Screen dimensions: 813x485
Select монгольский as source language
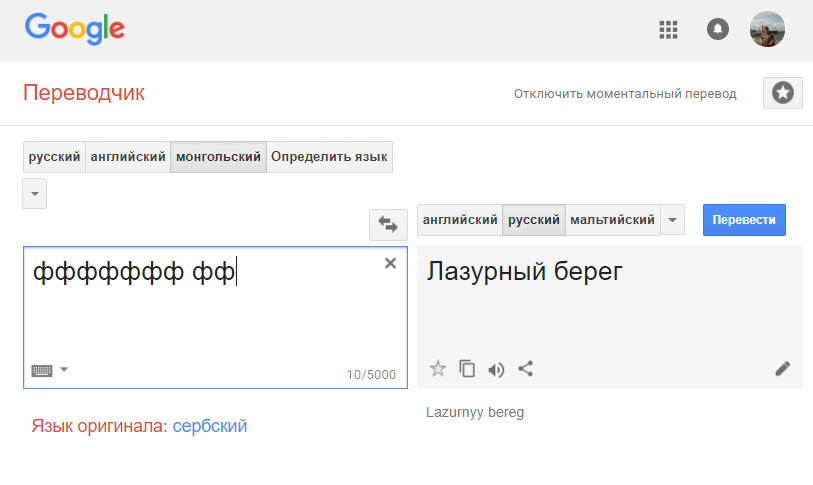[x=218, y=157]
